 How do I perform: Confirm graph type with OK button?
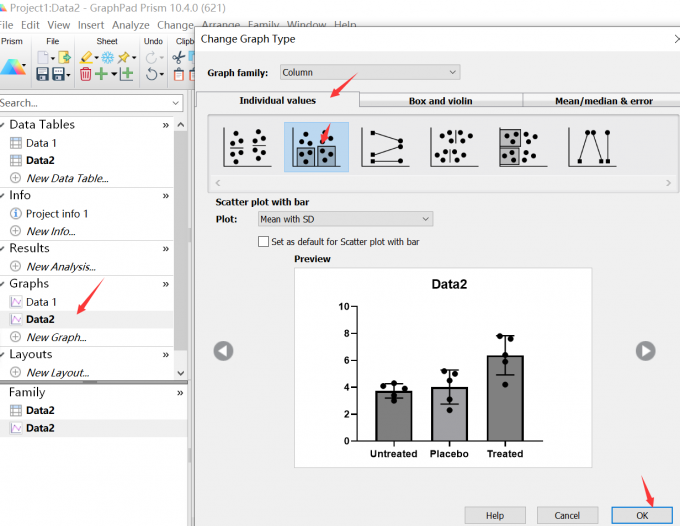[x=642, y=515]
